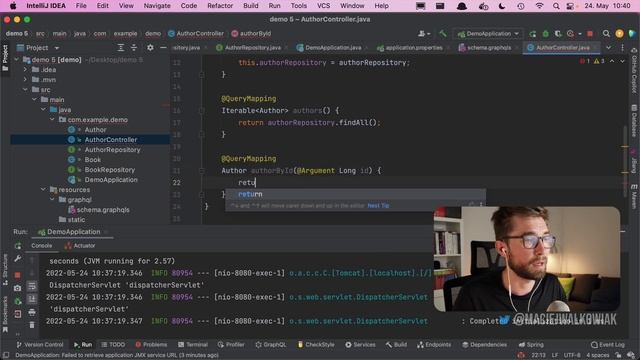Collapse the graphql folder
Screen dimensions: 640x360
pos(52,200)
